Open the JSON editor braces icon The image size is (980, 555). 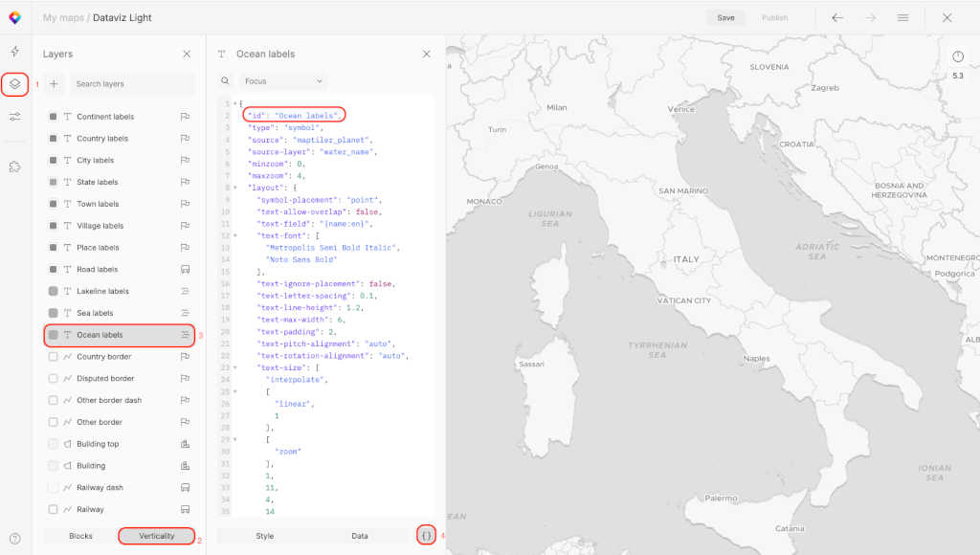click(426, 536)
